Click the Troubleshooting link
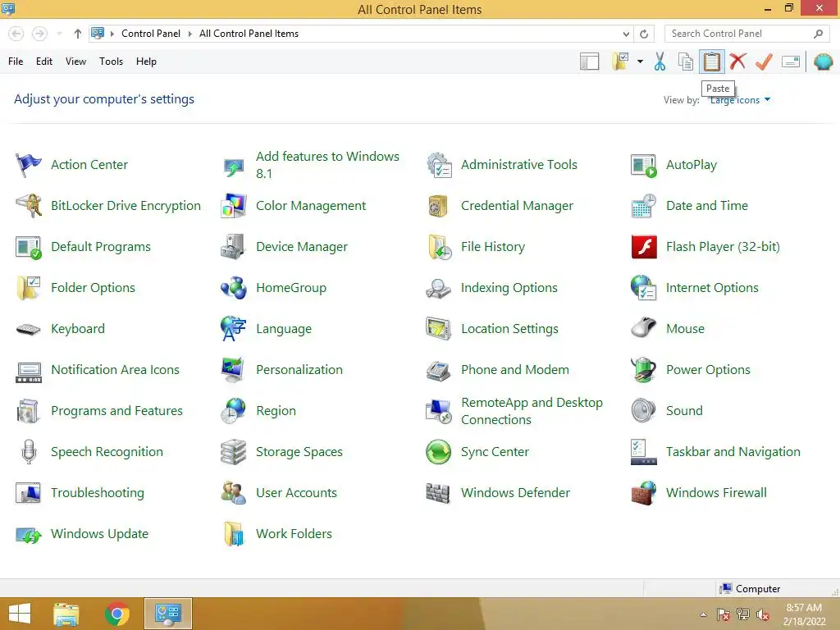Screen dimensions: 840x630 coord(98,493)
